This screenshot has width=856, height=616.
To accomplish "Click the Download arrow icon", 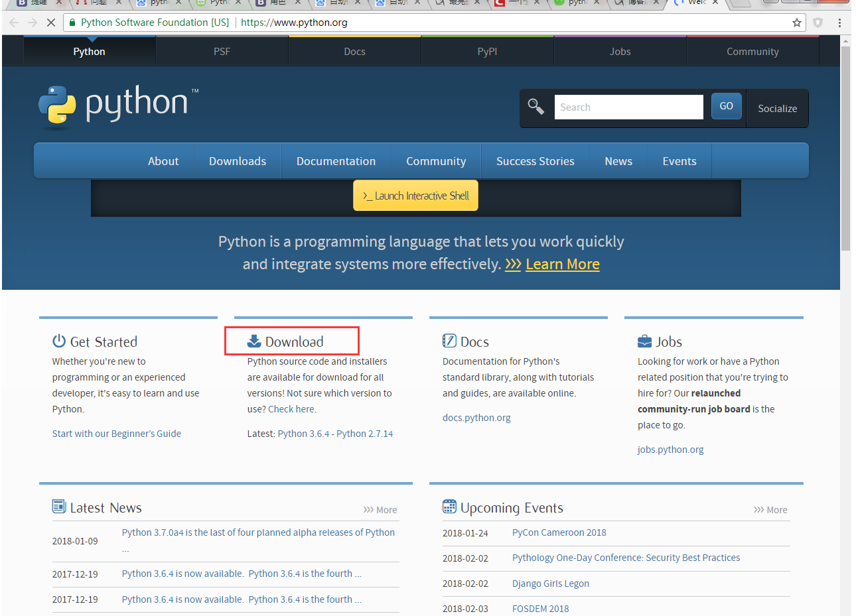I will pyautogui.click(x=254, y=341).
